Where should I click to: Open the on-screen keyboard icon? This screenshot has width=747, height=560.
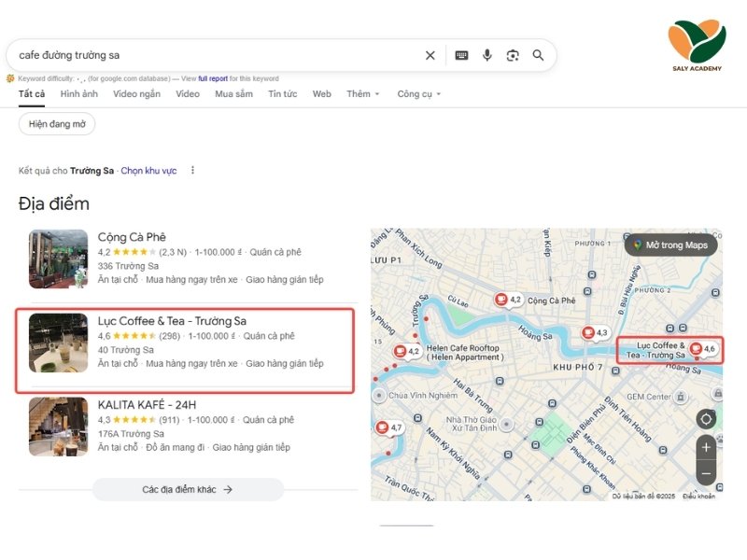[x=461, y=55]
